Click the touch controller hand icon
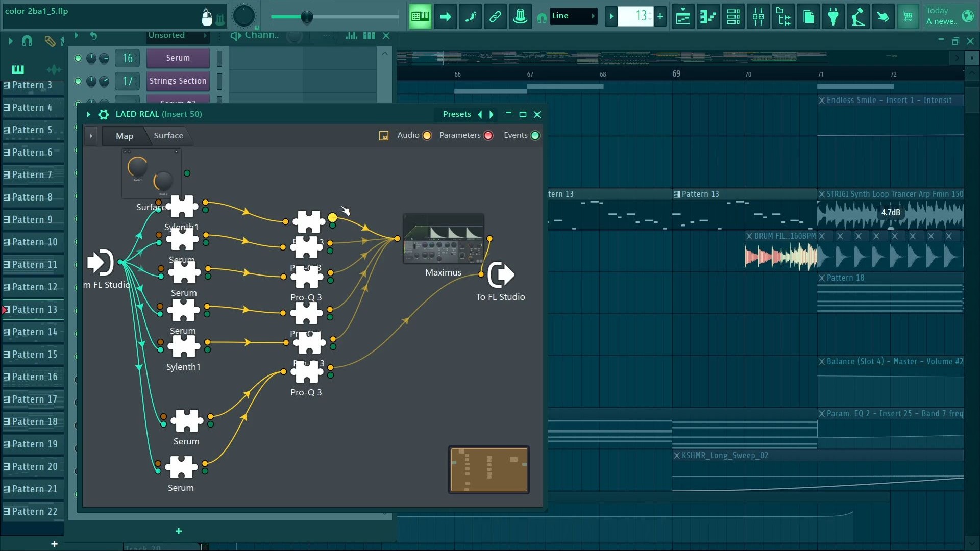 point(883,16)
